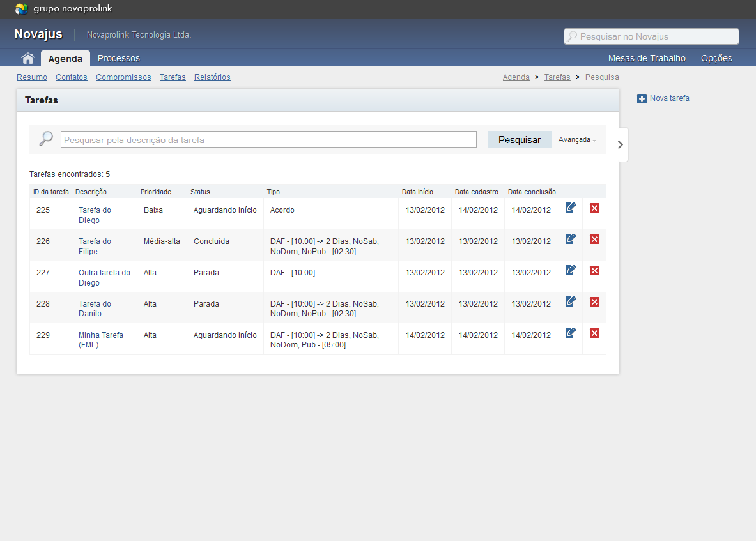Screen dimensions: 756x541
Task: Go to the Relatórios section
Action: click(212, 77)
